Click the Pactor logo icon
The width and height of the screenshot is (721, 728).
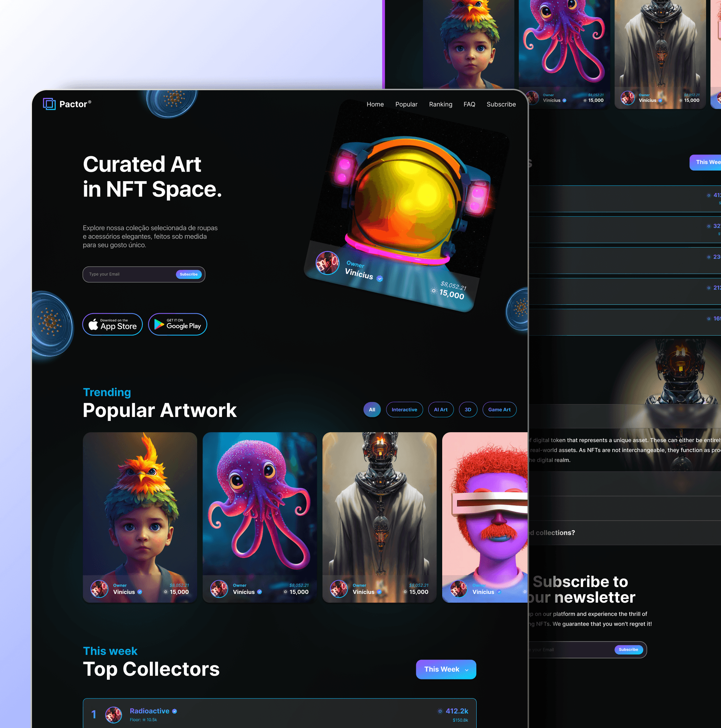click(49, 104)
